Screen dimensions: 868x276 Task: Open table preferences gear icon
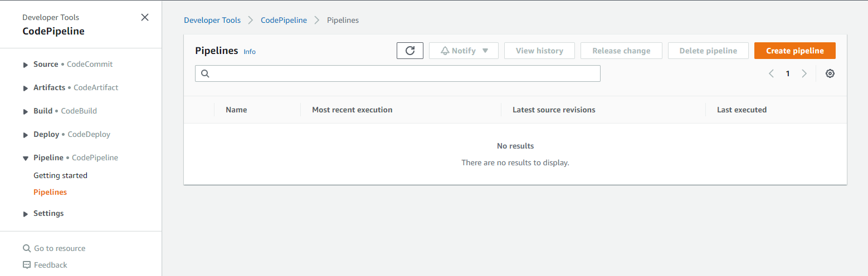[x=830, y=73]
